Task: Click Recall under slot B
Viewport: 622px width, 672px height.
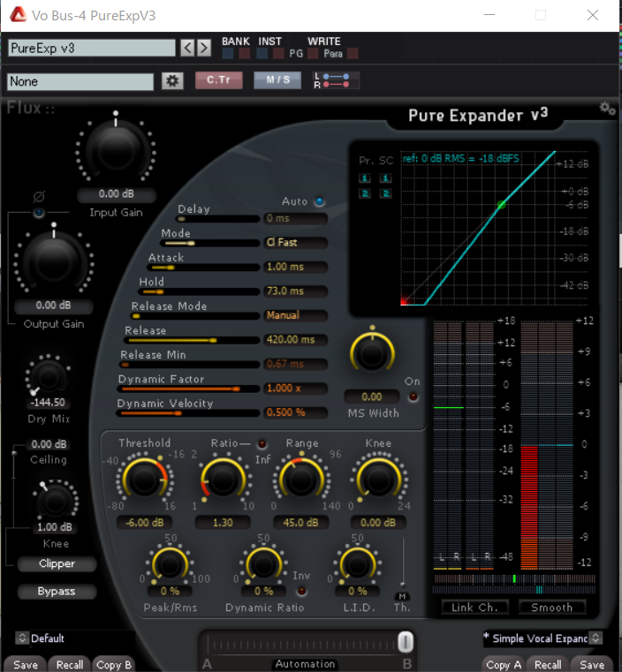Action: point(548,664)
